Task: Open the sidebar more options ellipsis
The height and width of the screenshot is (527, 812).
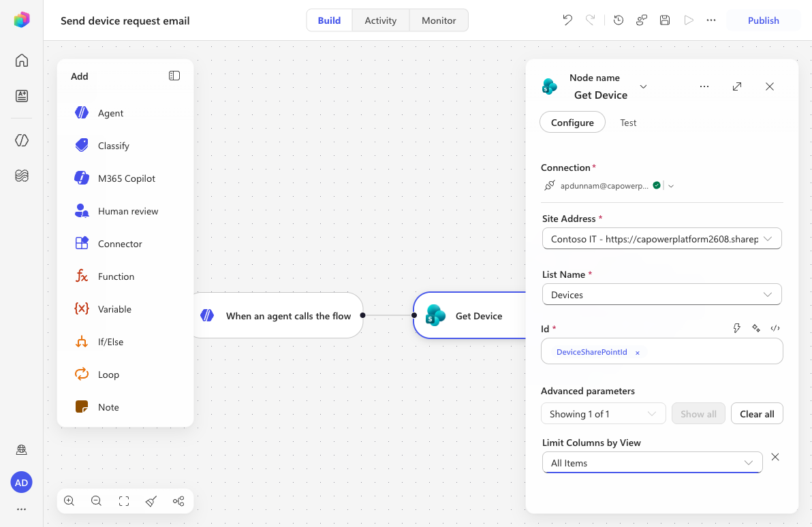Action: click(x=21, y=509)
